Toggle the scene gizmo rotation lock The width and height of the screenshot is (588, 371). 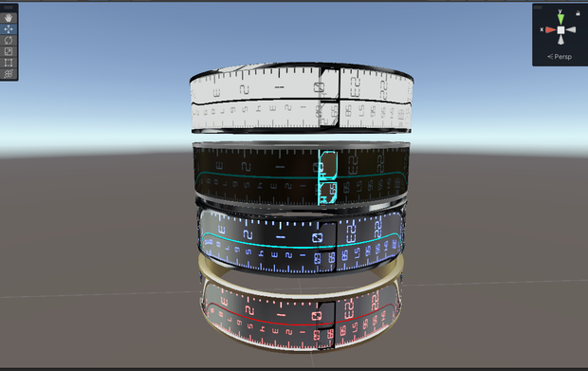tap(578, 13)
